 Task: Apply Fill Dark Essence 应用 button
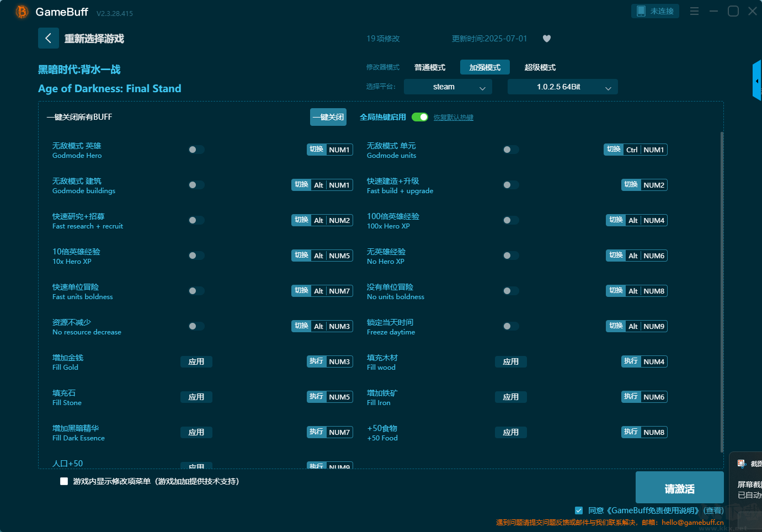click(x=196, y=432)
